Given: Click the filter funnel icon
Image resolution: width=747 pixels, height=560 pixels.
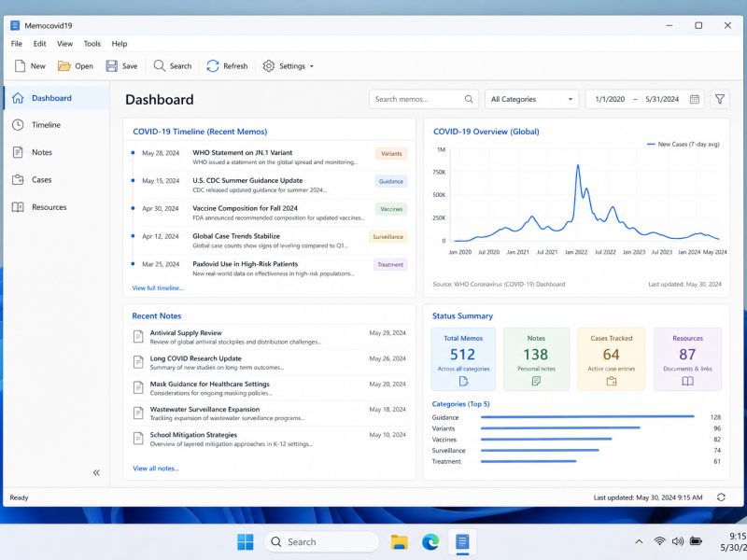Looking at the screenshot, I should [x=720, y=99].
